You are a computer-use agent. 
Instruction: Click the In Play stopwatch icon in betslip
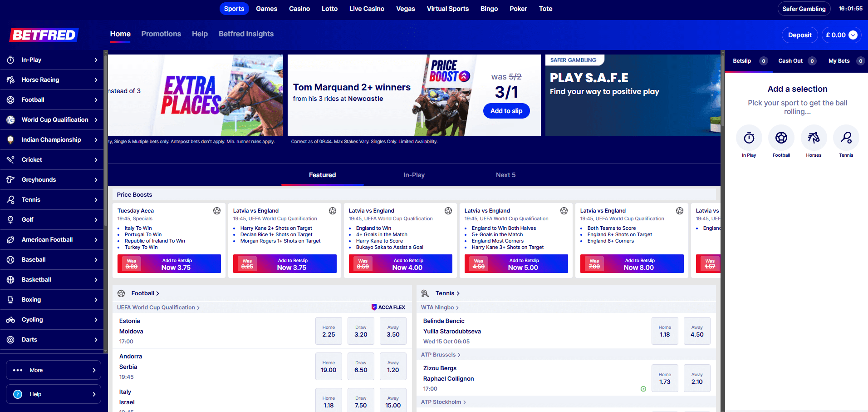coord(749,138)
